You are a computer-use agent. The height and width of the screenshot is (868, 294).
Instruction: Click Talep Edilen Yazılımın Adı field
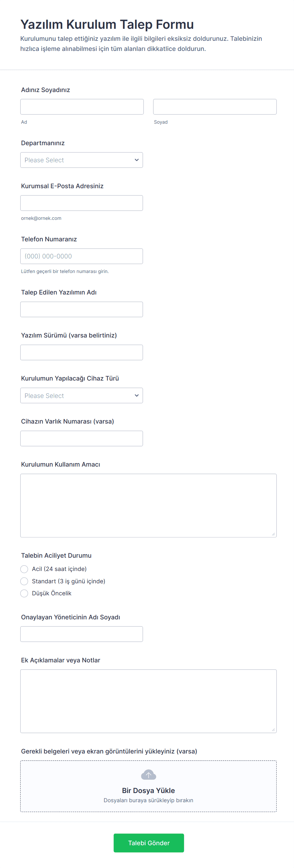point(81,309)
